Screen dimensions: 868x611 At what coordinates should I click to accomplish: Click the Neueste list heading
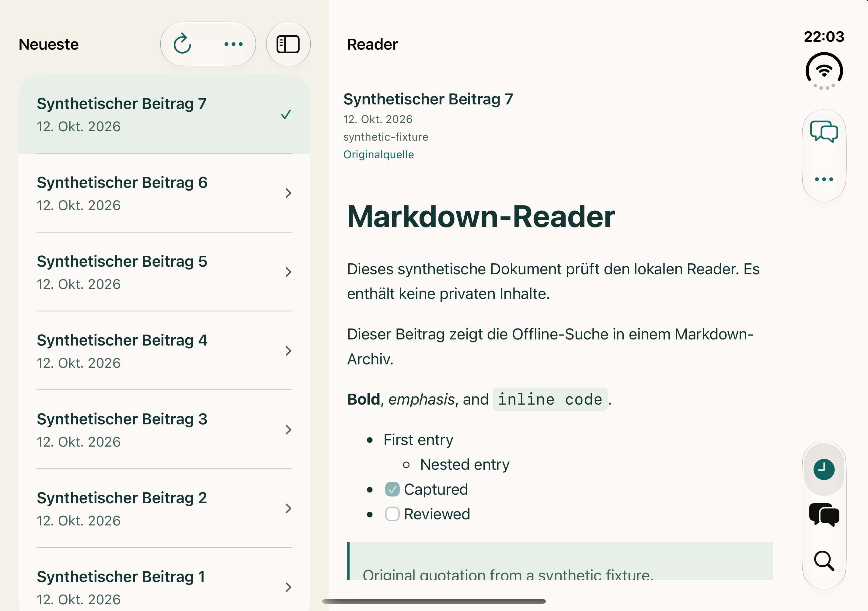pyautogui.click(x=49, y=44)
